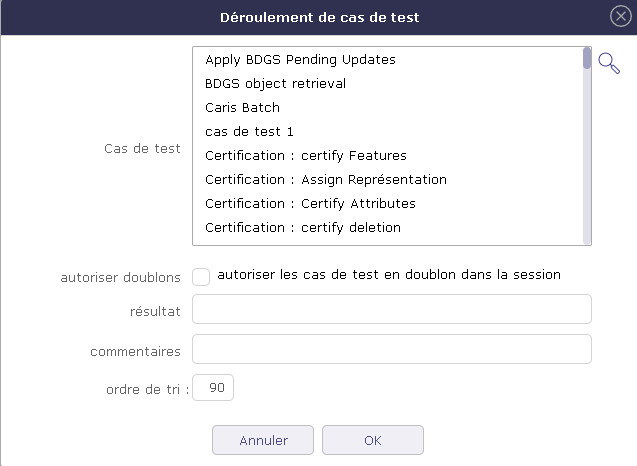Screen dimensions: 637x466
Task: Confirm with the OK button
Action: click(372, 440)
